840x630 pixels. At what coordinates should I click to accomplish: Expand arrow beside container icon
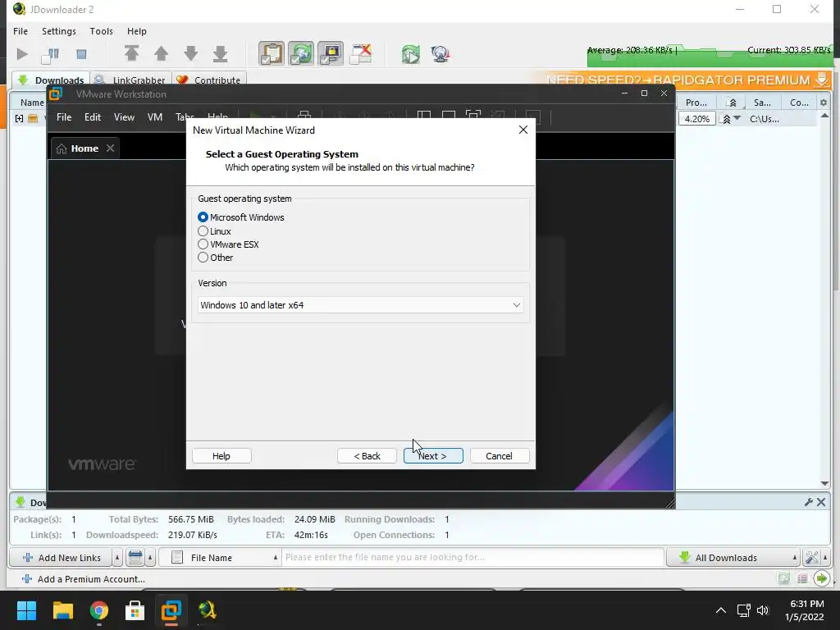coord(150,557)
